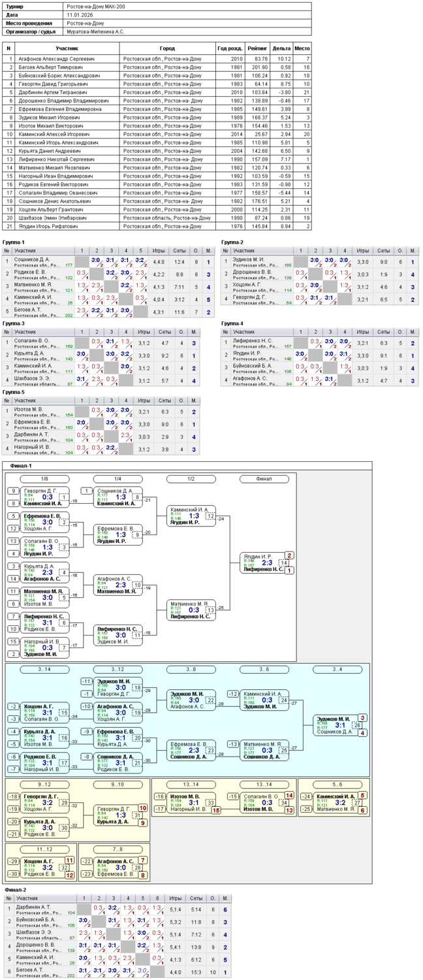Select the "1/8" round label in bracket
This screenshot has height=980, width=423.
(x=44, y=479)
